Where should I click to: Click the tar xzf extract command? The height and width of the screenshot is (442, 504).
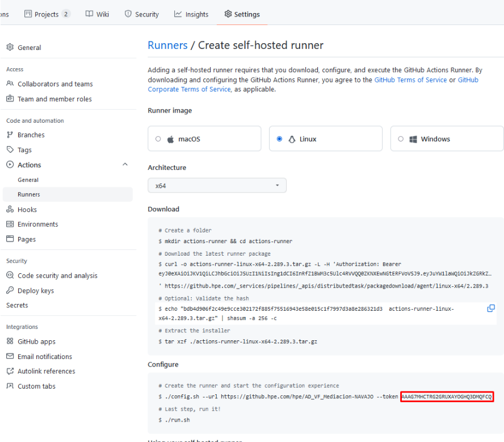coord(238,341)
